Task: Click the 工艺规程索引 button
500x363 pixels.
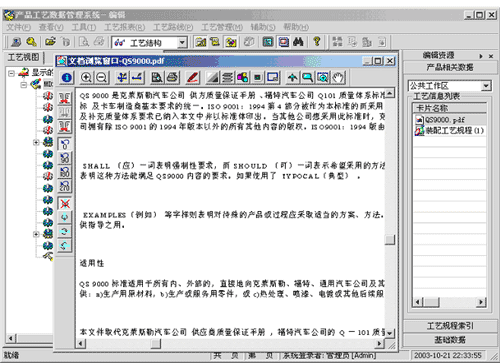Action: 449,326
